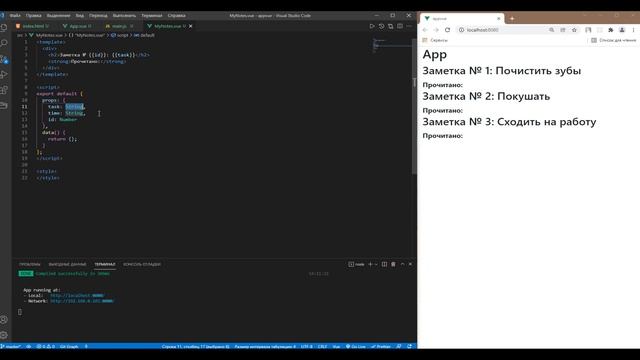Open the Run and Debug view
Viewport: 640px width, 360px height.
[4, 75]
